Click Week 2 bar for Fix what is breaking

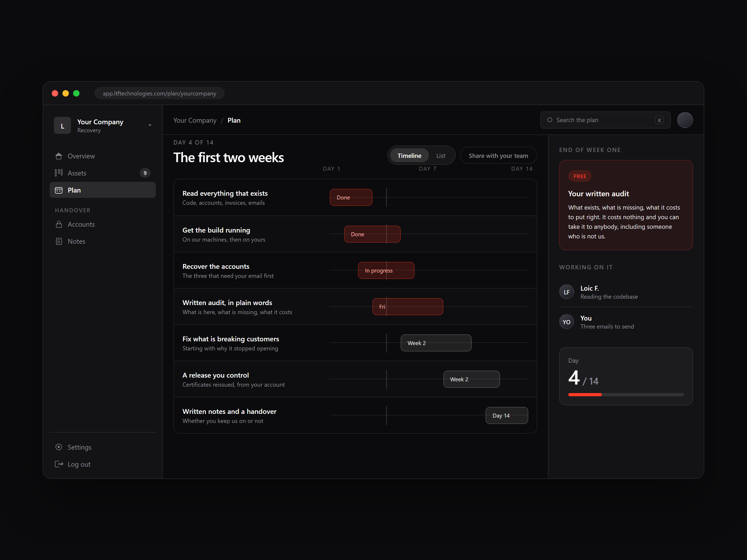436,343
